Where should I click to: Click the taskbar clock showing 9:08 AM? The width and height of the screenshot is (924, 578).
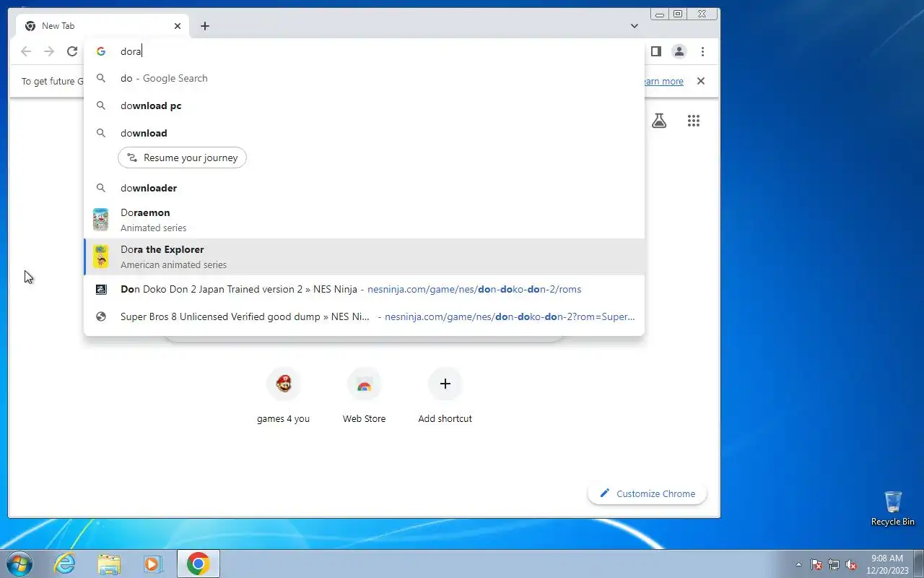tap(887, 564)
